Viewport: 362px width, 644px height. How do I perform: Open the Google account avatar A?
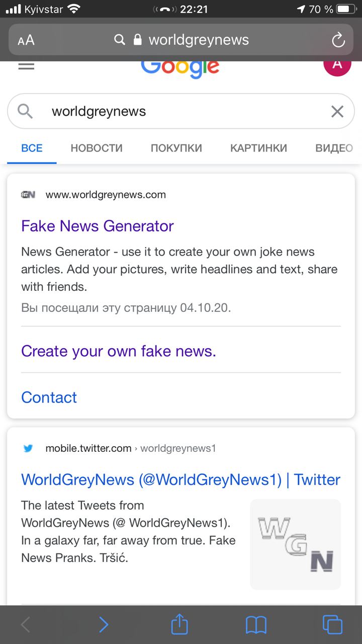[x=337, y=64]
